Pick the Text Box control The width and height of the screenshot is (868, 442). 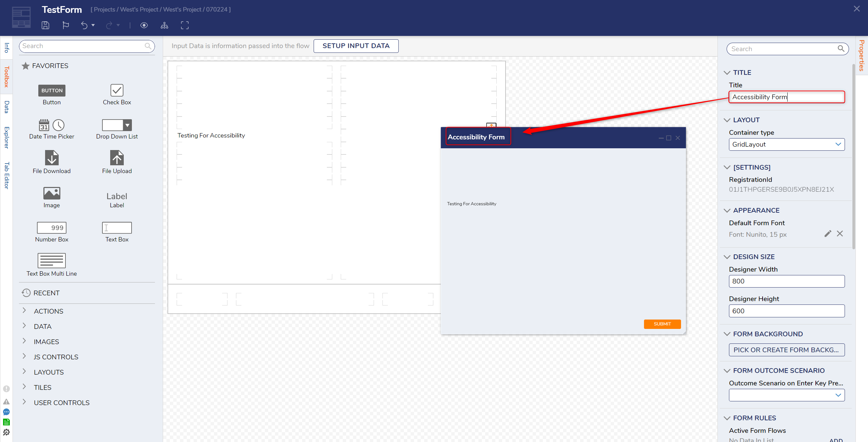[x=117, y=232]
